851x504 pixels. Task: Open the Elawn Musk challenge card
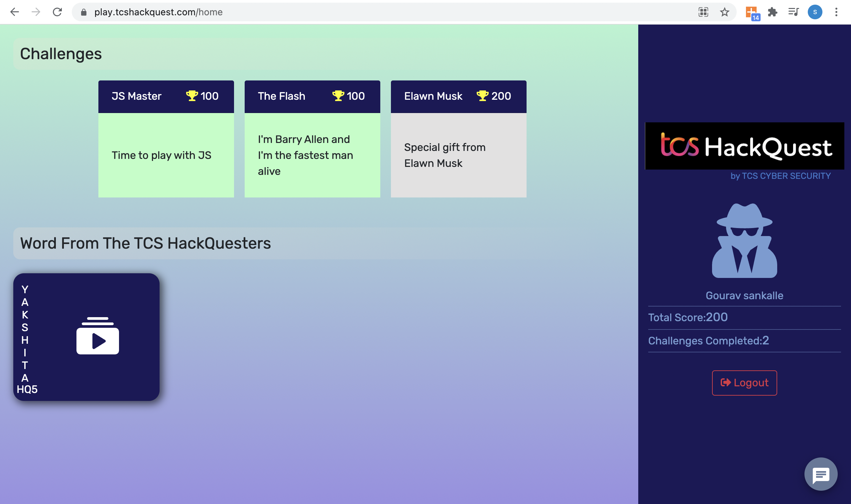pyautogui.click(x=458, y=139)
